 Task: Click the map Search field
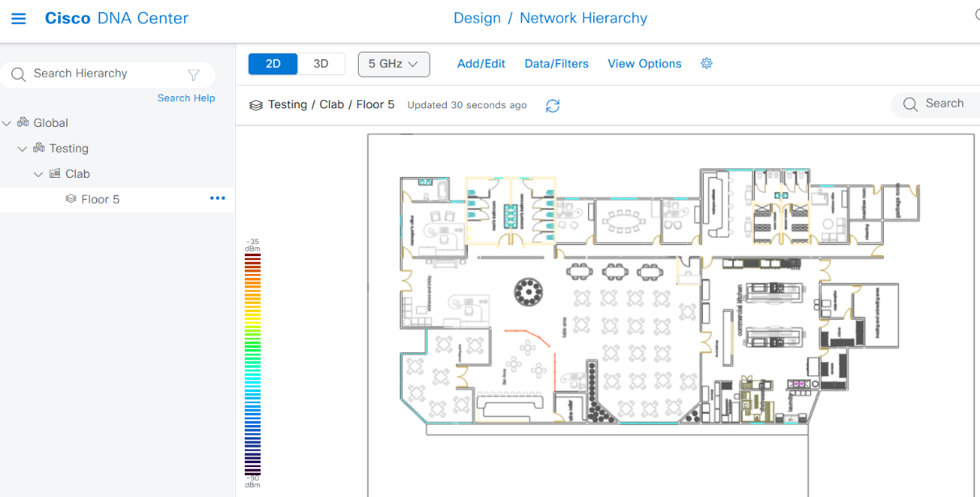point(936,104)
